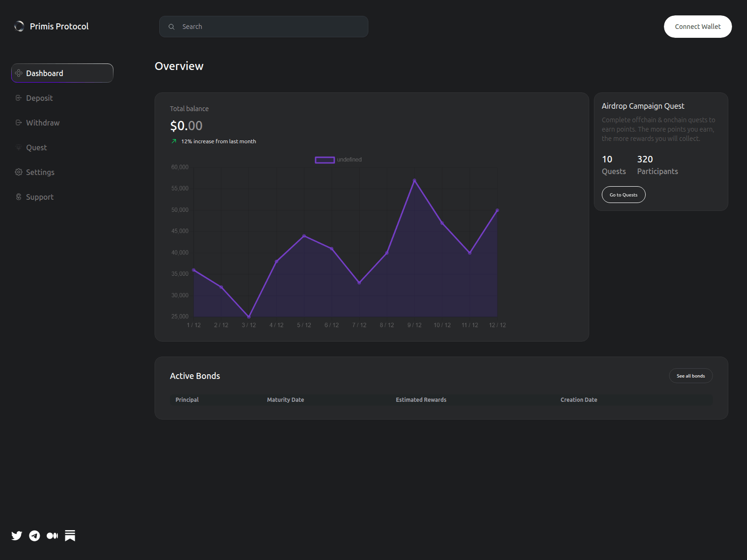Click the Creation Date column header

point(578,400)
